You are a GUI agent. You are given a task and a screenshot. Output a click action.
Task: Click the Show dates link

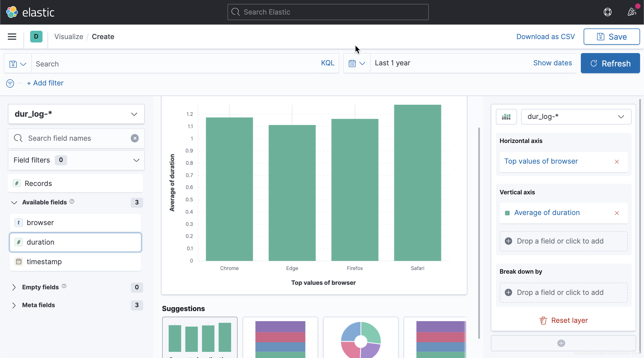tap(553, 63)
